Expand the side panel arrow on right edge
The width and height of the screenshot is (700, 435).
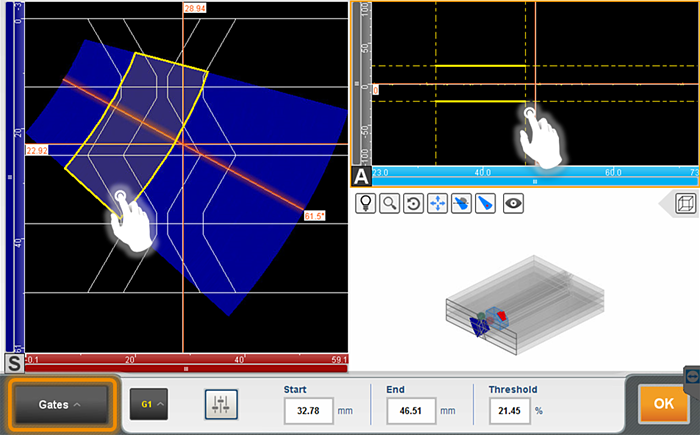click(x=691, y=374)
